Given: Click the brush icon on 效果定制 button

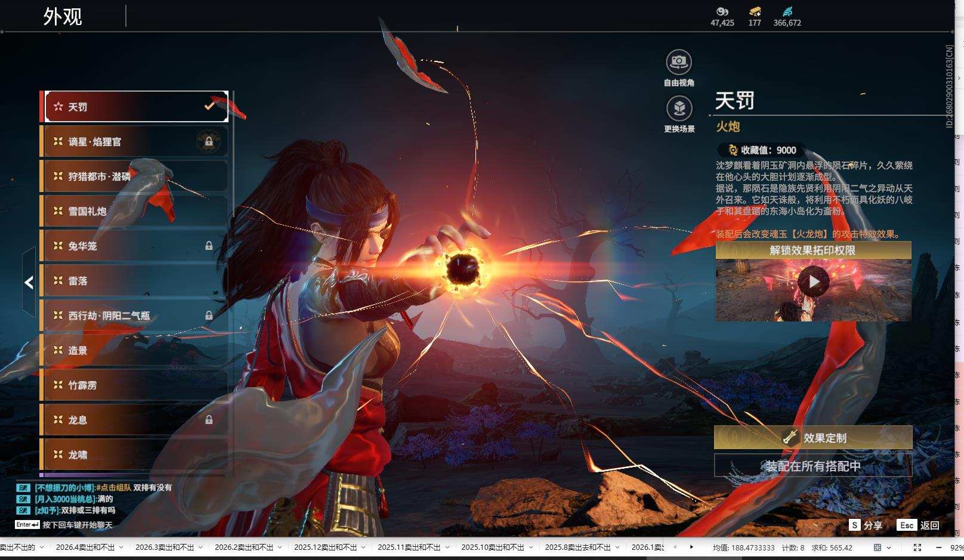Looking at the screenshot, I should pyautogui.click(x=790, y=437).
